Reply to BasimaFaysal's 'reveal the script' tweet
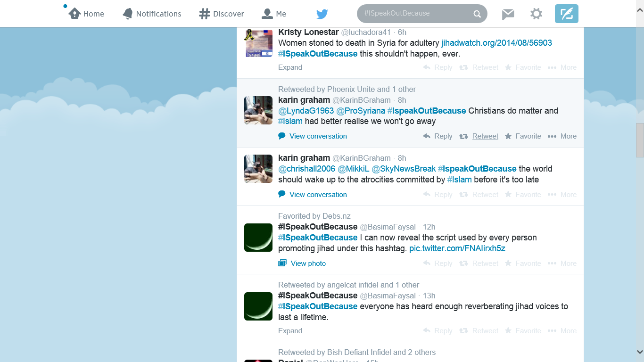Screen dimensions: 644x362 point(438,263)
